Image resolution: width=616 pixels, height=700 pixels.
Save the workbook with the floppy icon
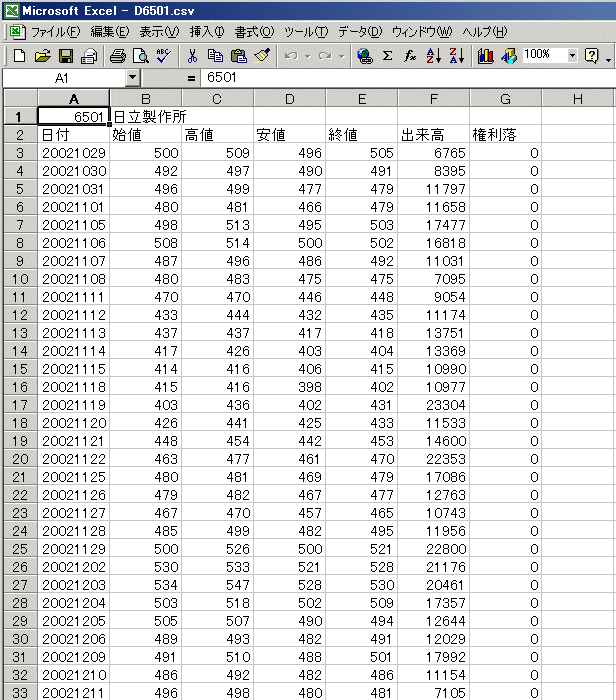point(66,56)
